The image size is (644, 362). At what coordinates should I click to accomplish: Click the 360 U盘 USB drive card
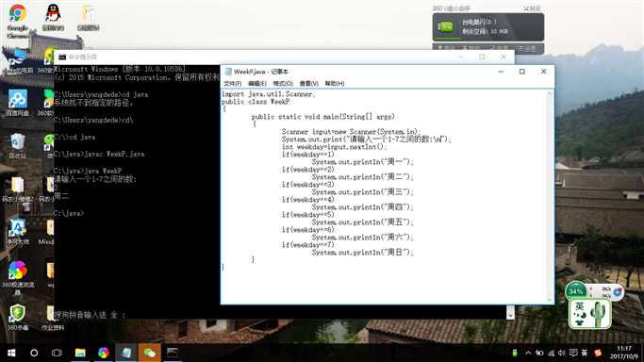[487, 26]
